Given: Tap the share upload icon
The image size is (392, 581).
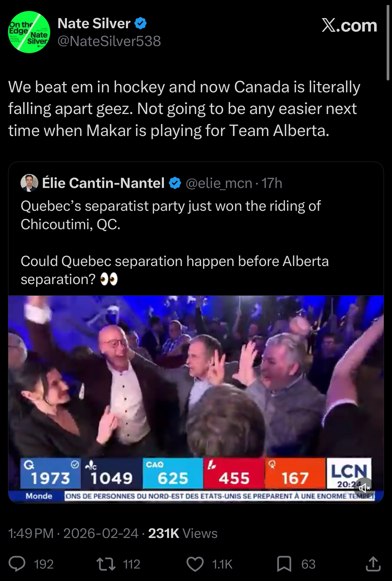Looking at the screenshot, I should point(373,564).
